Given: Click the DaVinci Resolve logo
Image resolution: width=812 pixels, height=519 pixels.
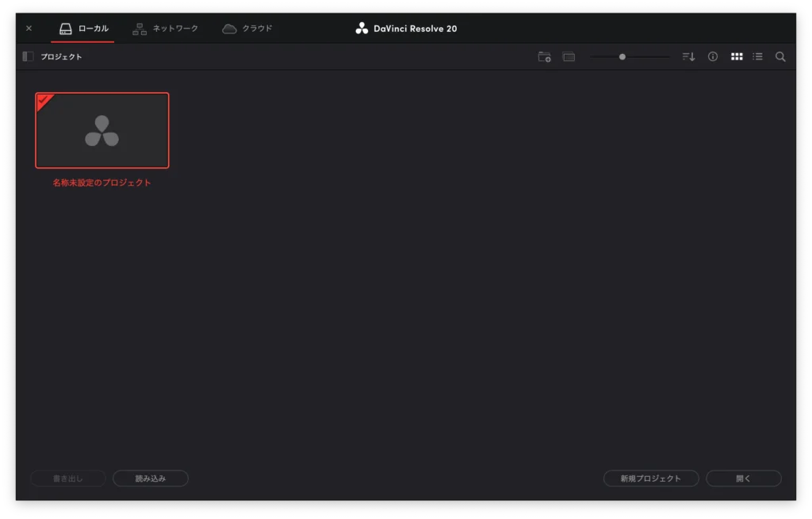Looking at the screenshot, I should [361, 28].
